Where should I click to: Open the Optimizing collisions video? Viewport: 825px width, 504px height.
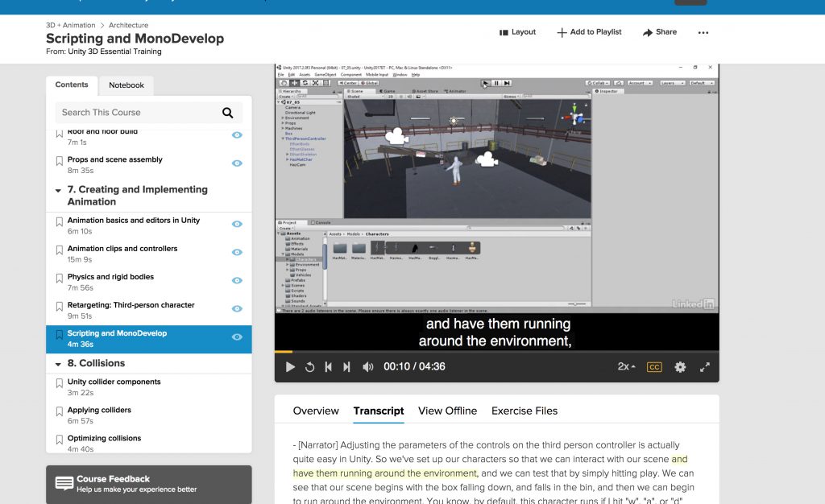(104, 438)
